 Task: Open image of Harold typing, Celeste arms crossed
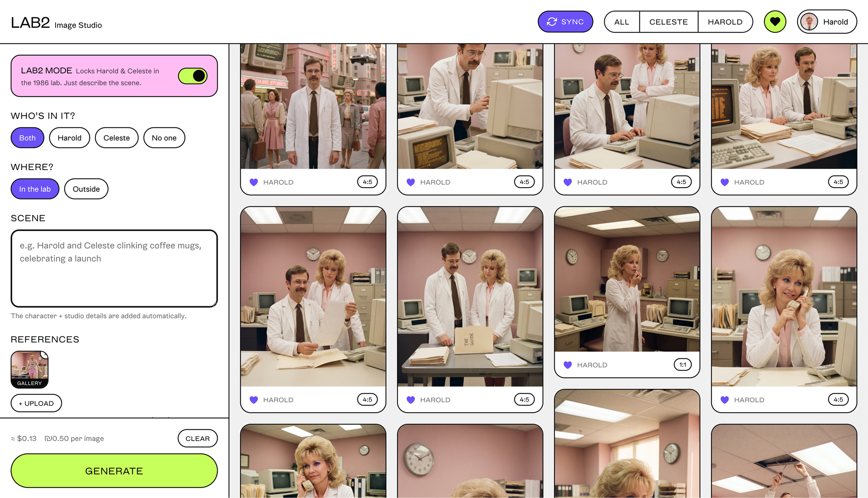pyautogui.click(x=627, y=106)
